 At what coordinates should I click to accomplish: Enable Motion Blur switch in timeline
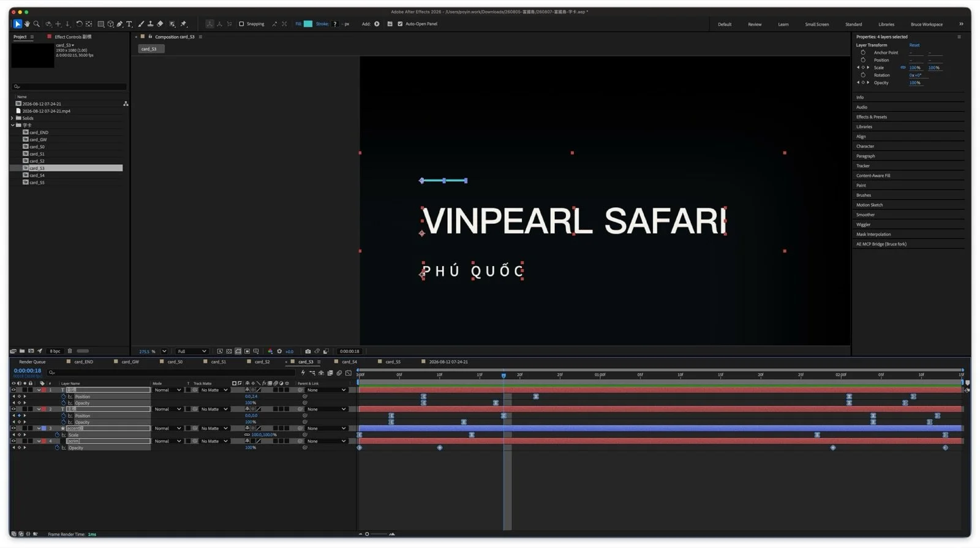click(339, 373)
